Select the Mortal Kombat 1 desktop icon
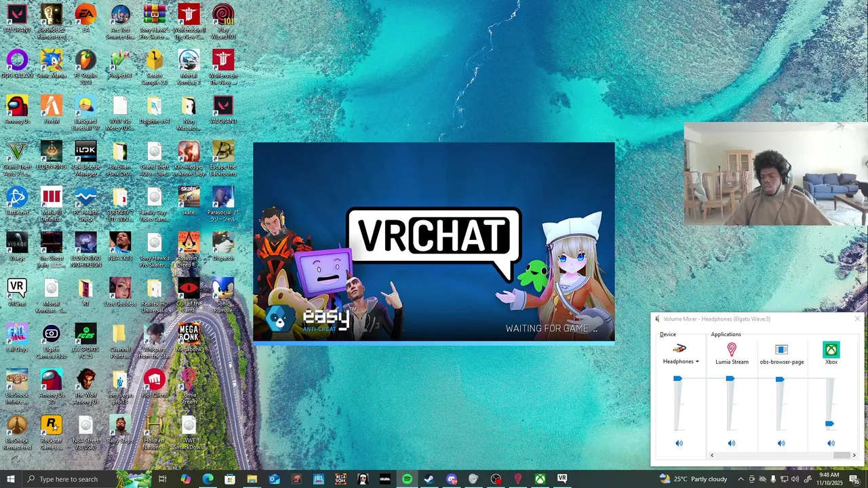This screenshot has width=868, height=488. point(189,66)
